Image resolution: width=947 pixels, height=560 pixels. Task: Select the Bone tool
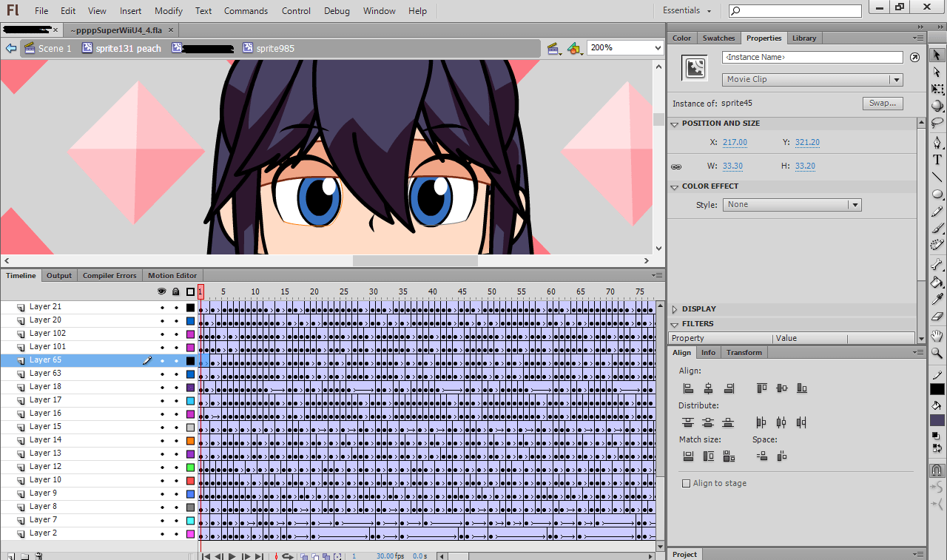point(937,264)
